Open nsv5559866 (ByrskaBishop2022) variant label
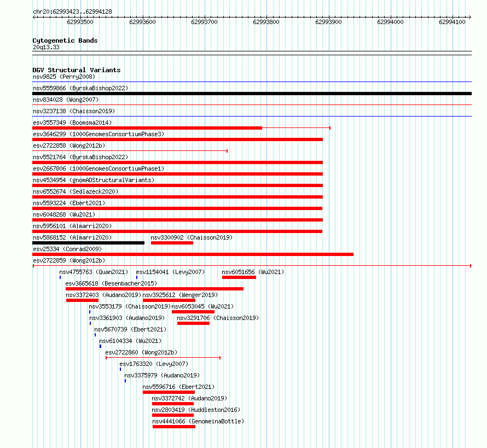 tap(80, 88)
